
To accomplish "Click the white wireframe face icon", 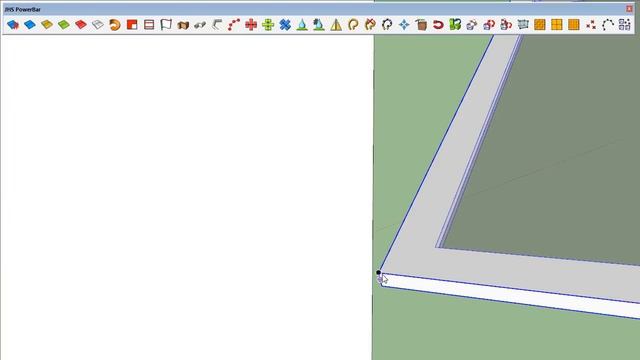I will pyautogui.click(x=98, y=25).
